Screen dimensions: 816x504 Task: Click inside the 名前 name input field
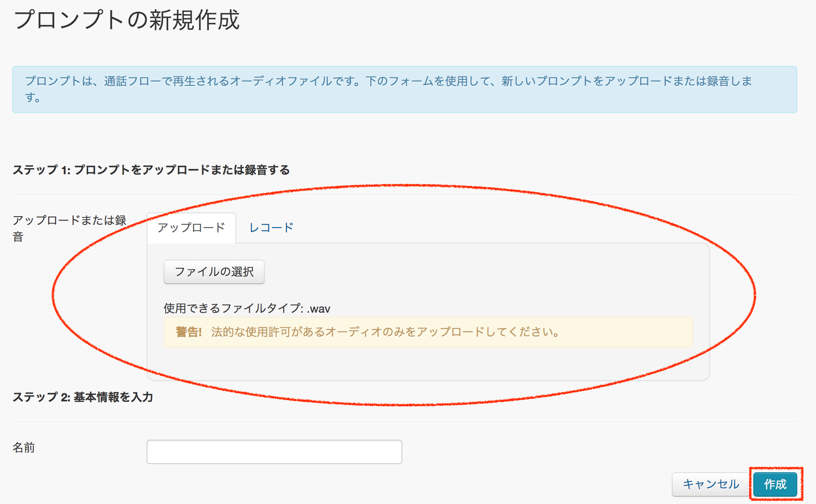[274, 451]
